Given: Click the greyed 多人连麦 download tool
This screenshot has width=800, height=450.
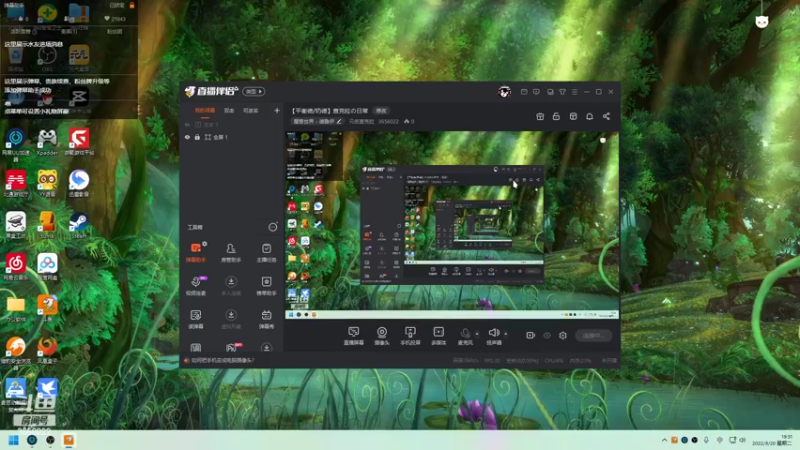Looking at the screenshot, I should 231,286.
